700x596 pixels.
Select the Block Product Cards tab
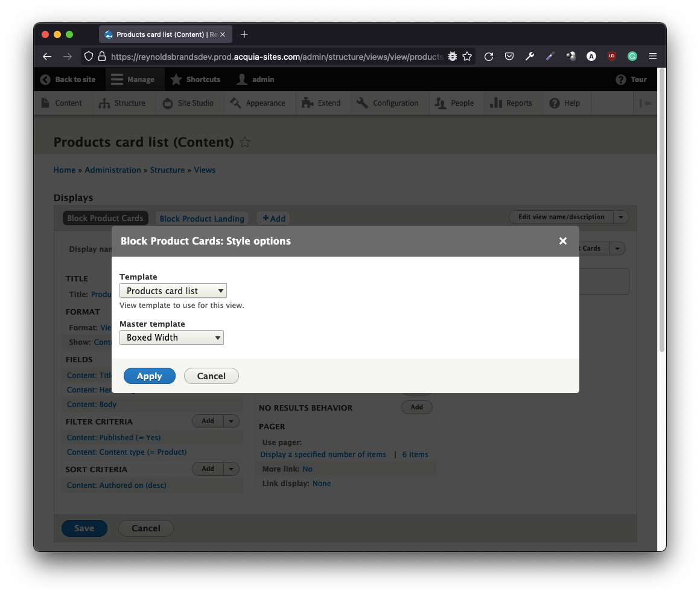click(105, 218)
